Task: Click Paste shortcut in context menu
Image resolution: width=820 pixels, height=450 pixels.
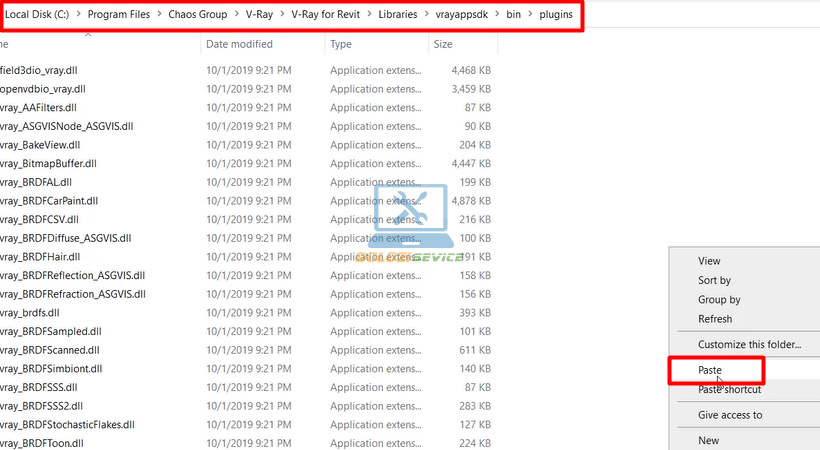Action: 730,390
